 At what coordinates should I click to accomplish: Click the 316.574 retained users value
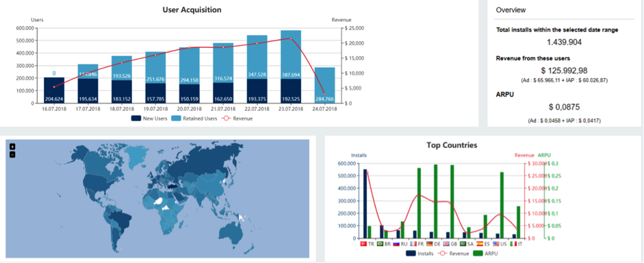click(223, 79)
